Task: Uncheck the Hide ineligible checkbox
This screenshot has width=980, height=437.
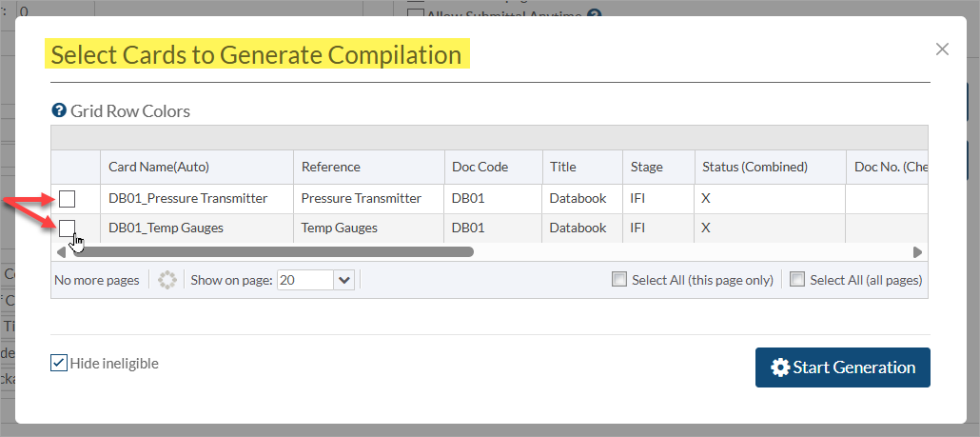Action: tap(59, 363)
